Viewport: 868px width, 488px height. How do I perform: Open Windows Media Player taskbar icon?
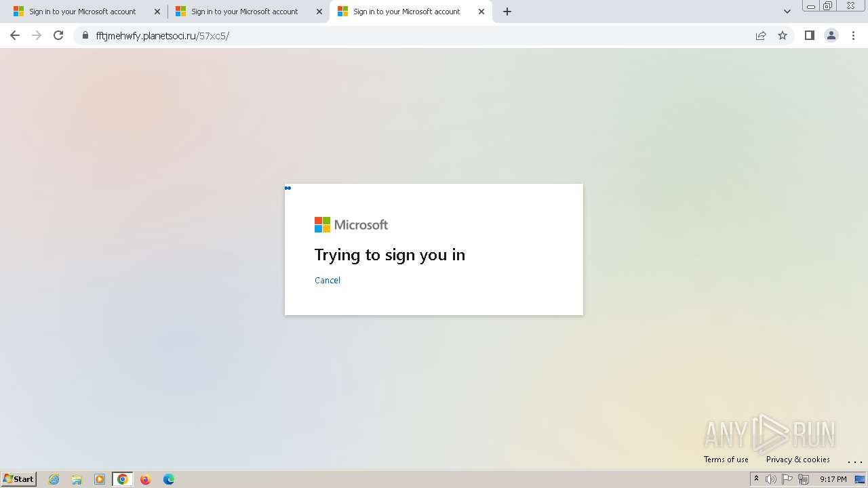100,479
